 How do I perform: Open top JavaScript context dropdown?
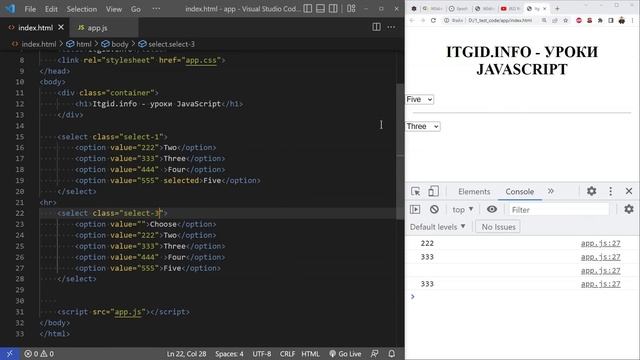[x=462, y=209]
